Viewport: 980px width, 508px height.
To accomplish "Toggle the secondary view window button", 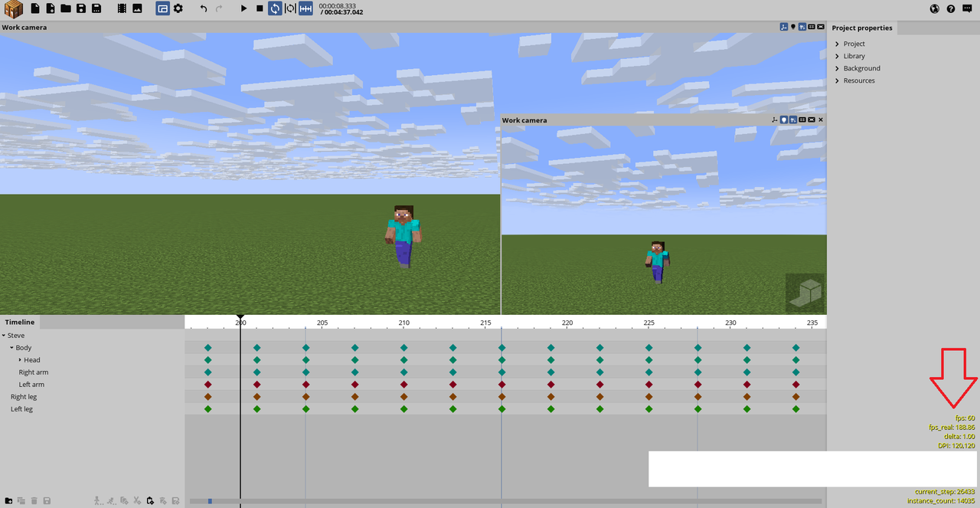I will click(162, 8).
